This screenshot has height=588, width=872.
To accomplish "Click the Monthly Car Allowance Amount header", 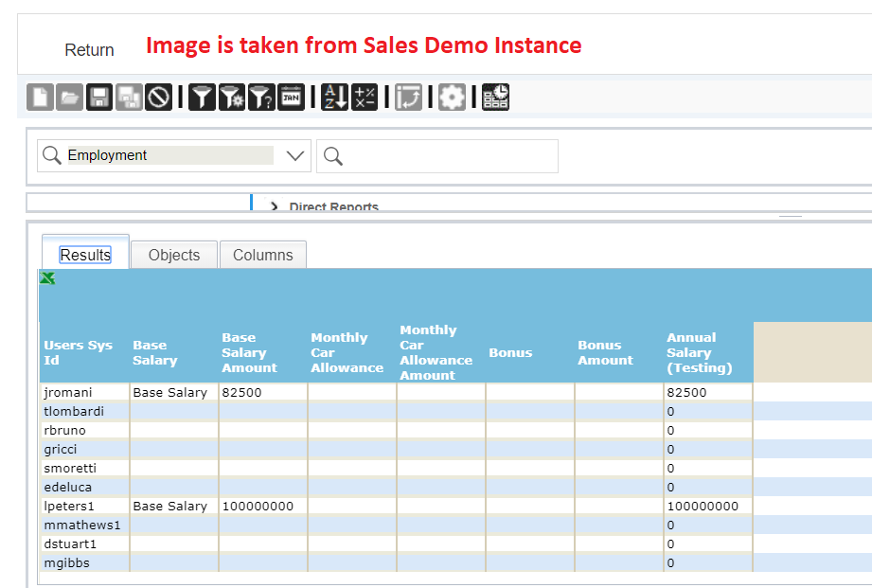I will [440, 352].
